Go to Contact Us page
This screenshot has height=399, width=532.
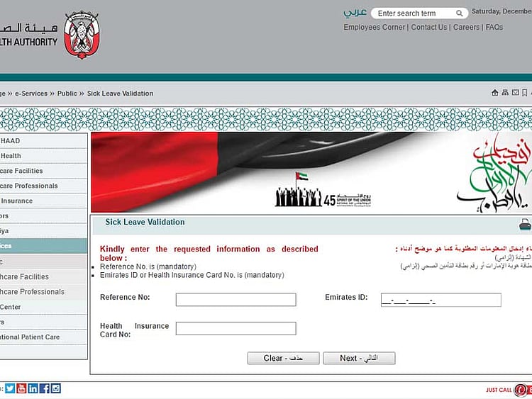click(x=429, y=28)
